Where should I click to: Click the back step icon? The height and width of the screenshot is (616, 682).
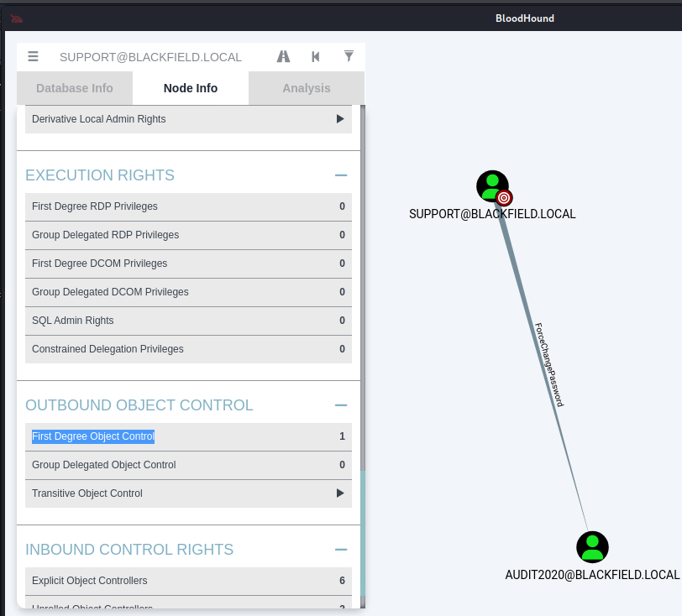tap(316, 56)
